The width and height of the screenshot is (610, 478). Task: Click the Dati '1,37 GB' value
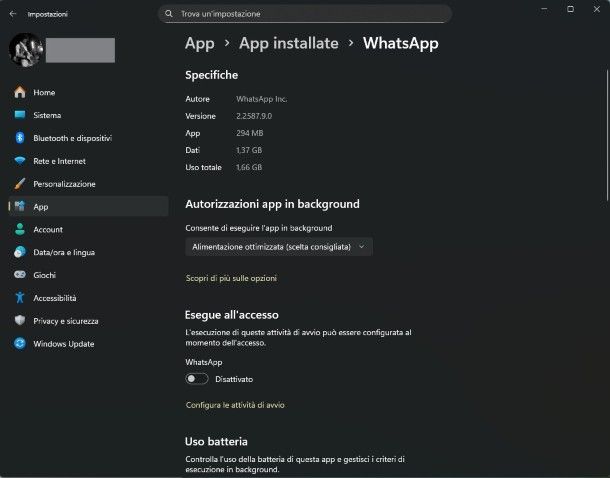pos(249,150)
